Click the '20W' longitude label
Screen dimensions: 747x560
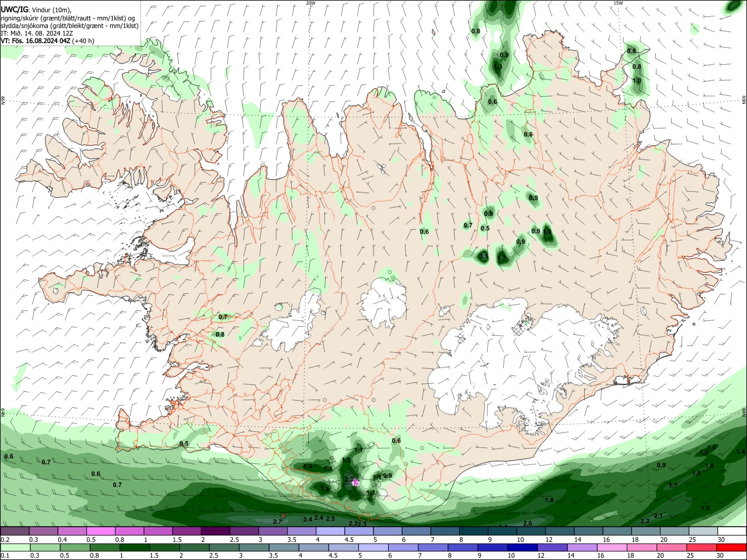310,3
